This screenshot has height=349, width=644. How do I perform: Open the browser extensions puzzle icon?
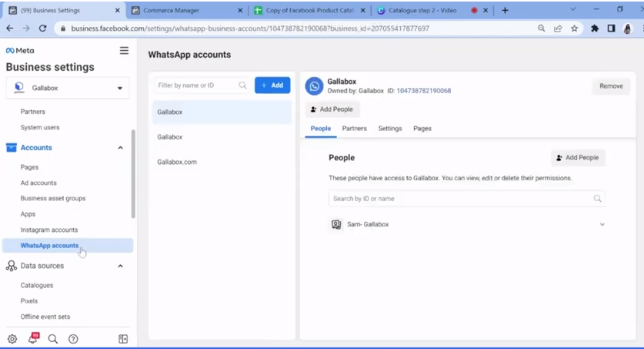(x=595, y=29)
